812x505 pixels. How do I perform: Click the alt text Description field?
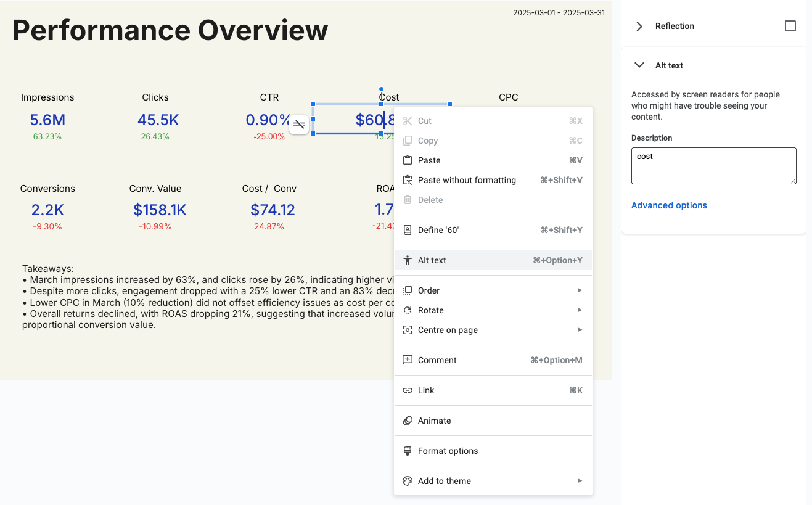pyautogui.click(x=713, y=165)
